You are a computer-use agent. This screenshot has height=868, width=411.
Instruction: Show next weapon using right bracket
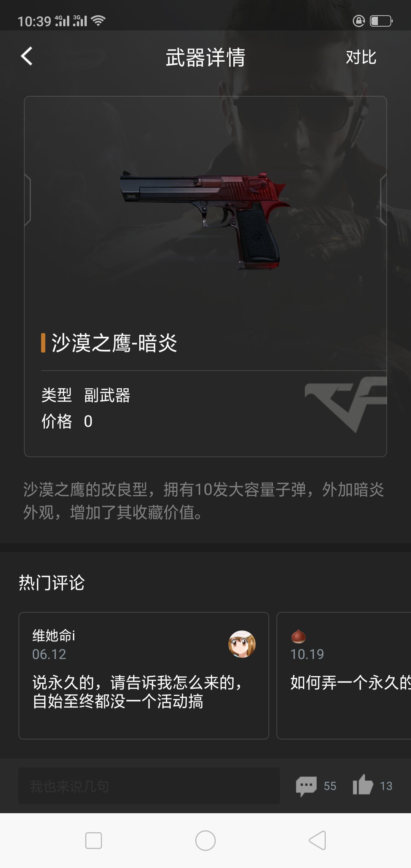pos(383,200)
